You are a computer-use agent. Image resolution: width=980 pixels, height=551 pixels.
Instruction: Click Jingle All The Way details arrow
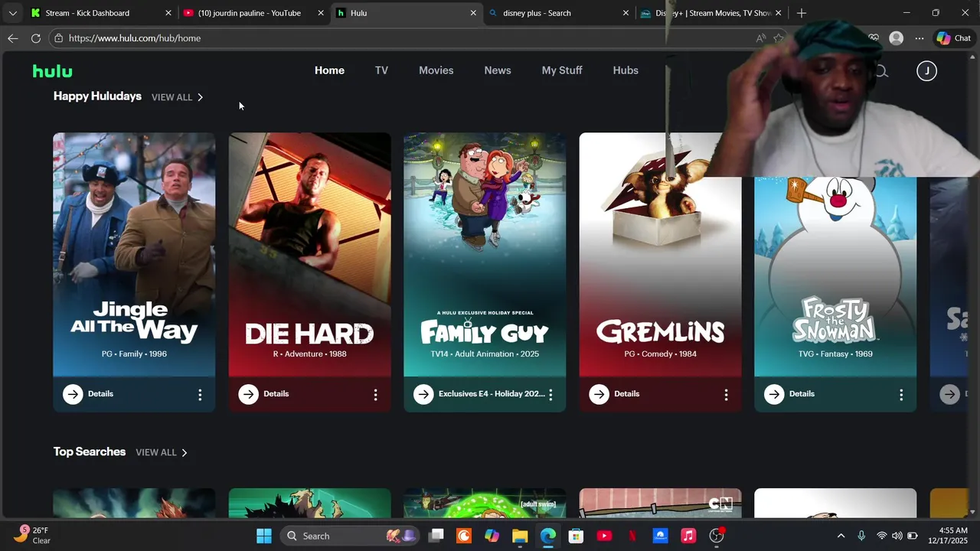click(x=73, y=394)
